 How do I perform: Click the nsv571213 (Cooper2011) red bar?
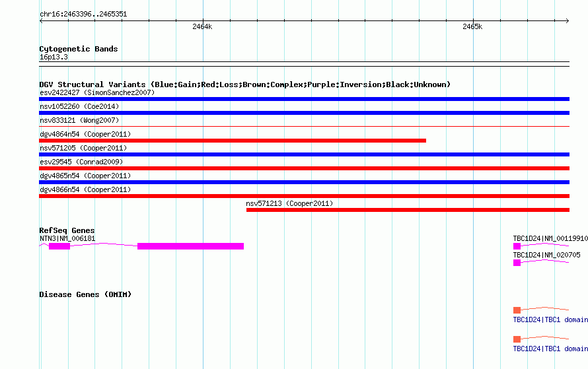pos(408,210)
